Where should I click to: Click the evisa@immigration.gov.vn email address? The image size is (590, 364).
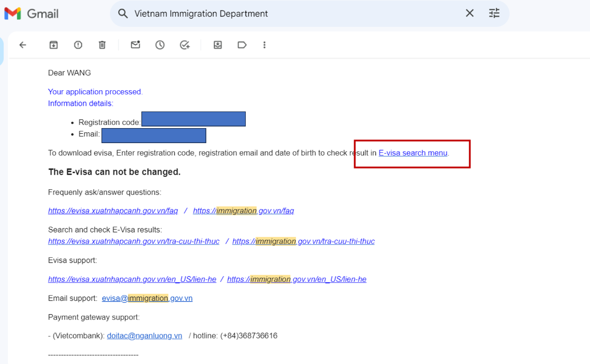click(147, 298)
